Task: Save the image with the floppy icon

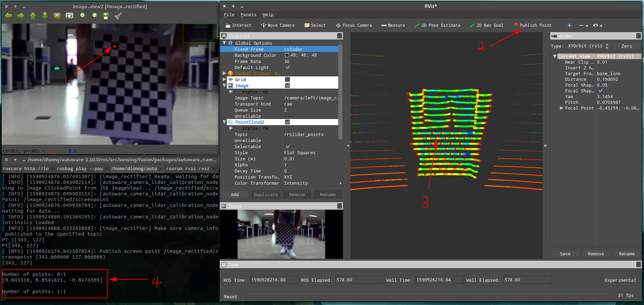Action: 106,16
